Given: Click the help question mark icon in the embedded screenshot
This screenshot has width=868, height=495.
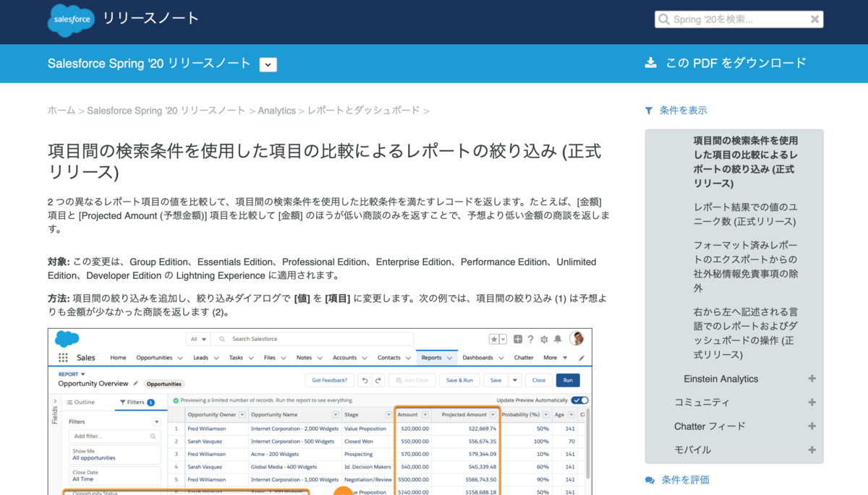Looking at the screenshot, I should 531,339.
